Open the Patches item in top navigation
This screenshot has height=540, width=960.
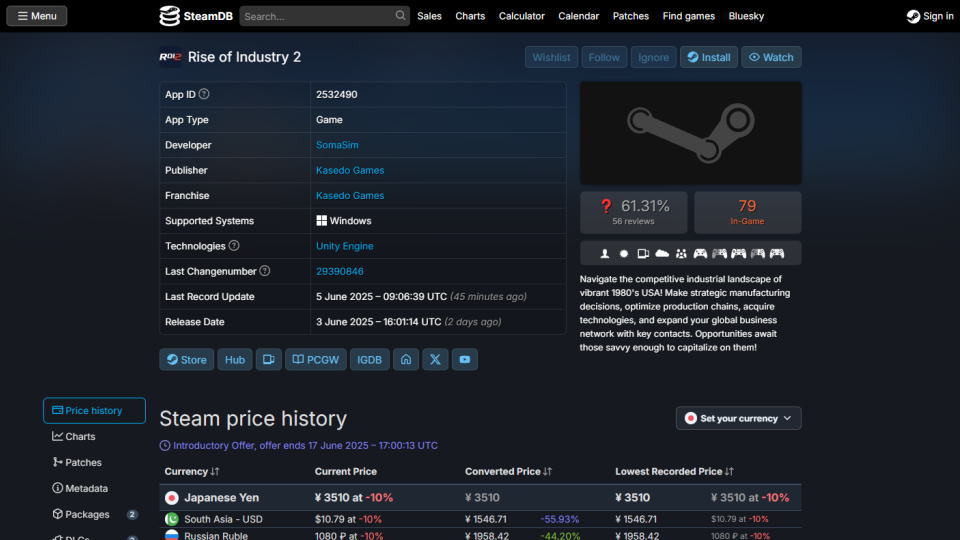(x=631, y=16)
